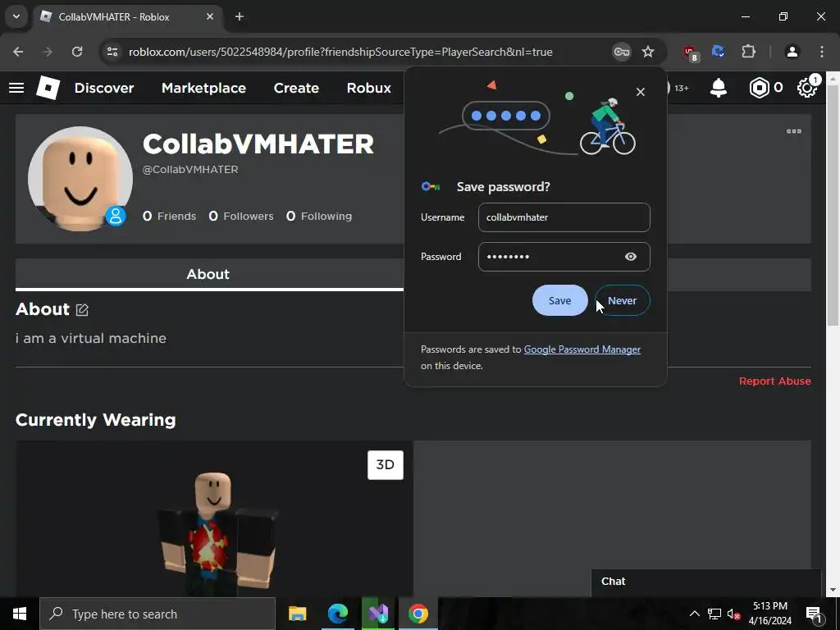The image size is (840, 630).
Task: Open Visual Studio Installer from taskbar
Action: [x=378, y=614]
